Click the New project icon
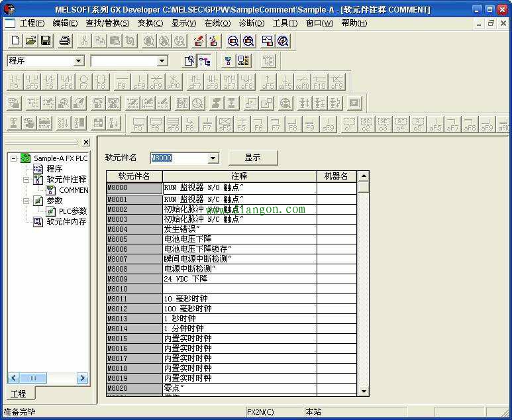This screenshot has width=512, height=420. coord(15,41)
